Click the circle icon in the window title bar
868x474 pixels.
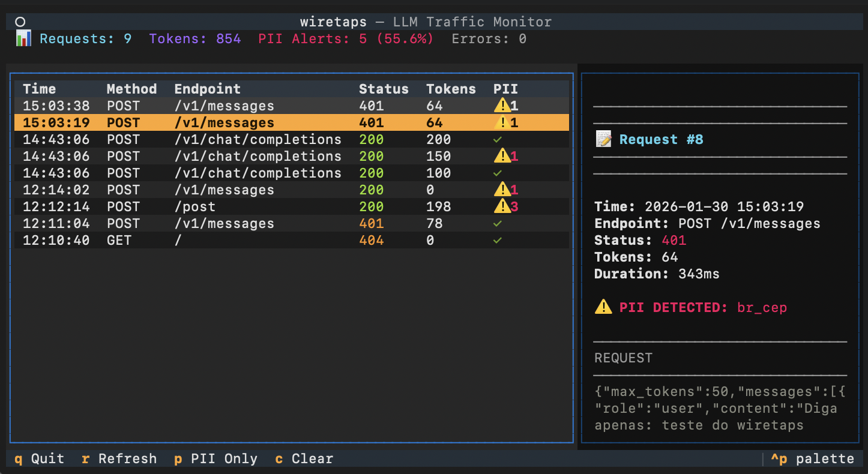(20, 22)
